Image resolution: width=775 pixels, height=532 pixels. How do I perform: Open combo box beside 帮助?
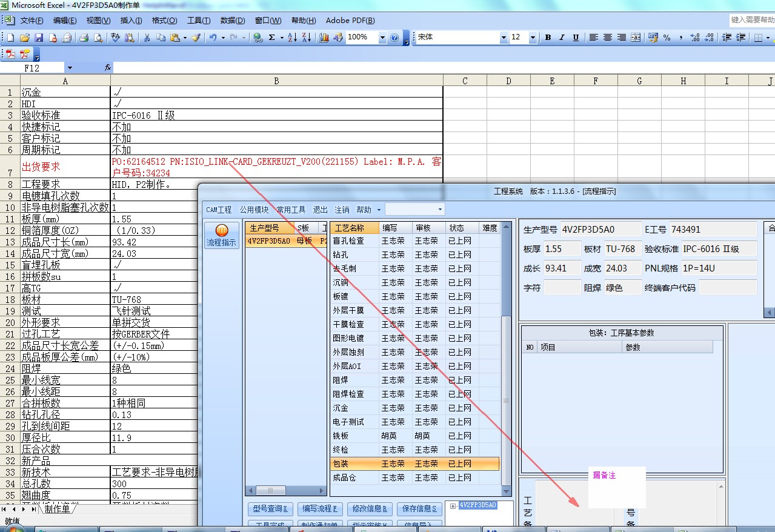415,210
